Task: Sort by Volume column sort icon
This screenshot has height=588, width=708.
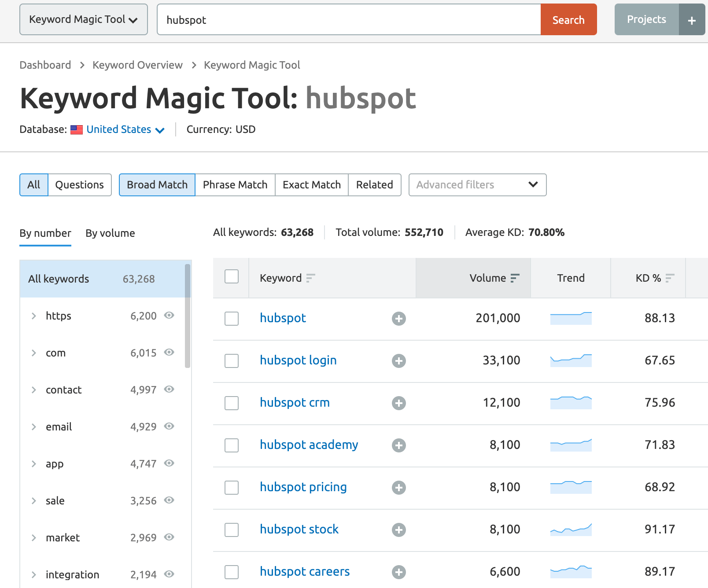Action: tap(515, 278)
